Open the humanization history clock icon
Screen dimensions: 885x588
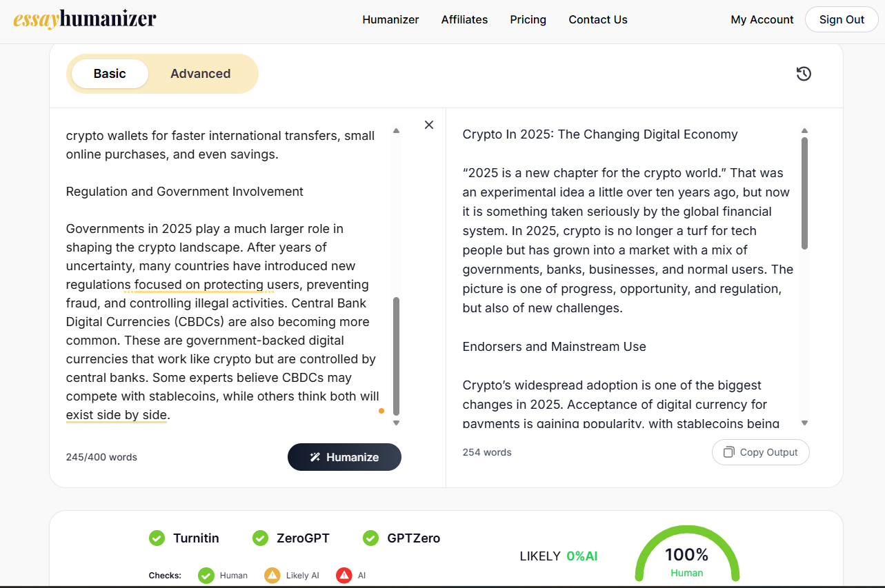tap(804, 74)
